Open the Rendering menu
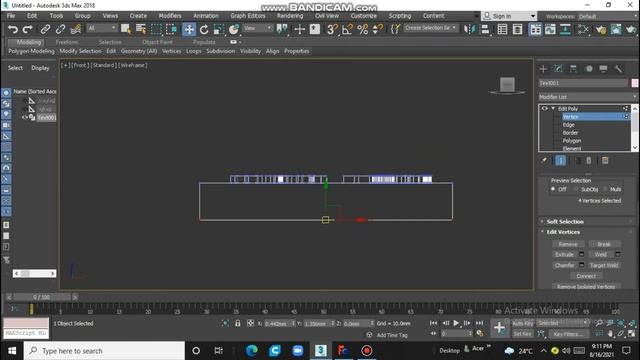 tap(290, 16)
